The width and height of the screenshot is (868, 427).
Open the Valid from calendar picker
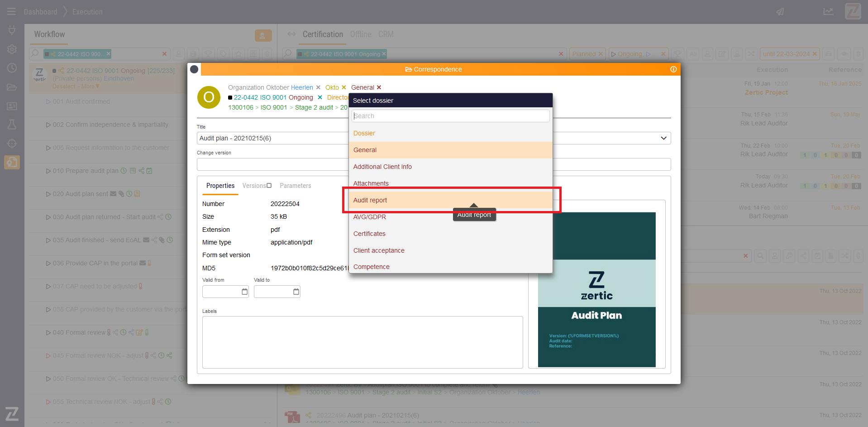[244, 292]
